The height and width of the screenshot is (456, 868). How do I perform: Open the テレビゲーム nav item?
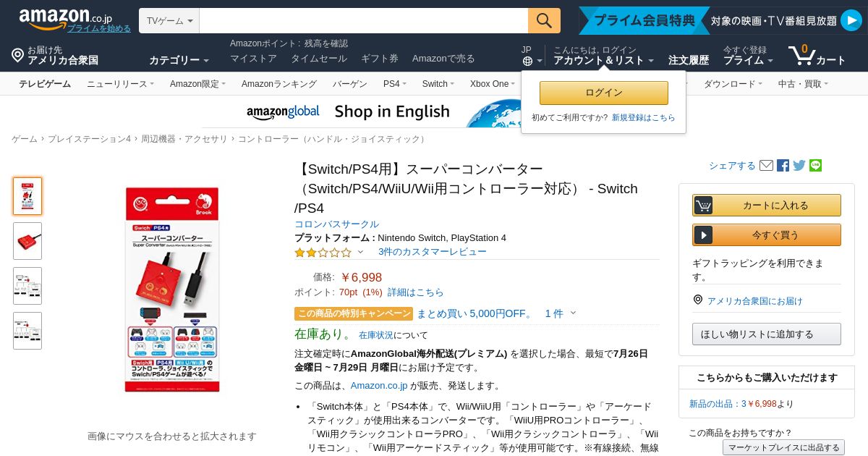coord(45,84)
